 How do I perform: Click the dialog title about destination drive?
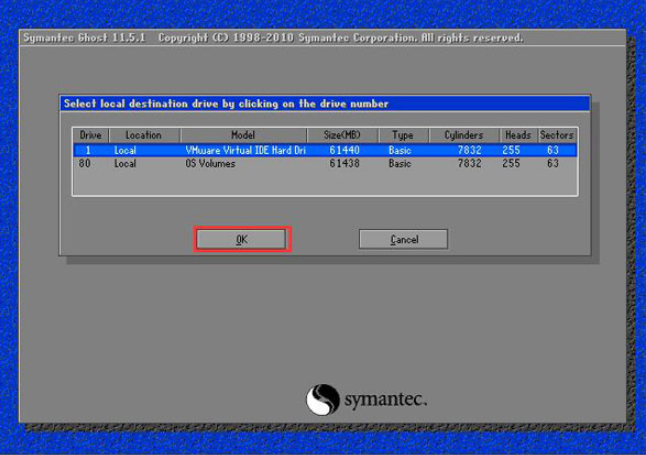[226, 103]
